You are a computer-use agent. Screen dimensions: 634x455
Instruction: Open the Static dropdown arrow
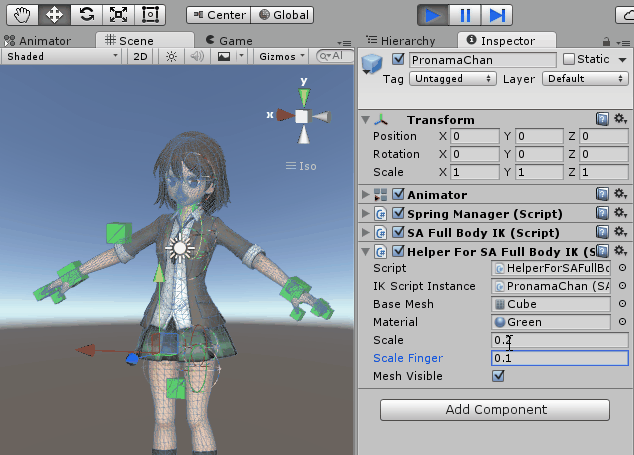623,60
